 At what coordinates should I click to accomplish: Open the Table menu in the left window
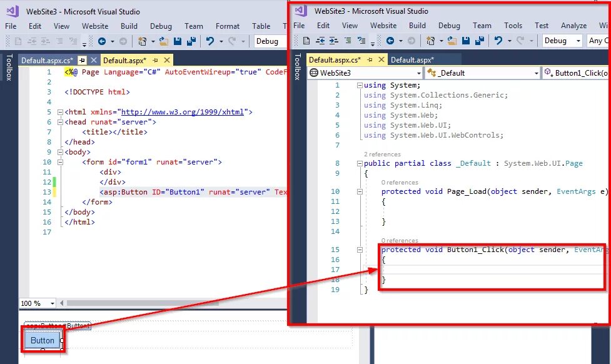pyautogui.click(x=261, y=26)
